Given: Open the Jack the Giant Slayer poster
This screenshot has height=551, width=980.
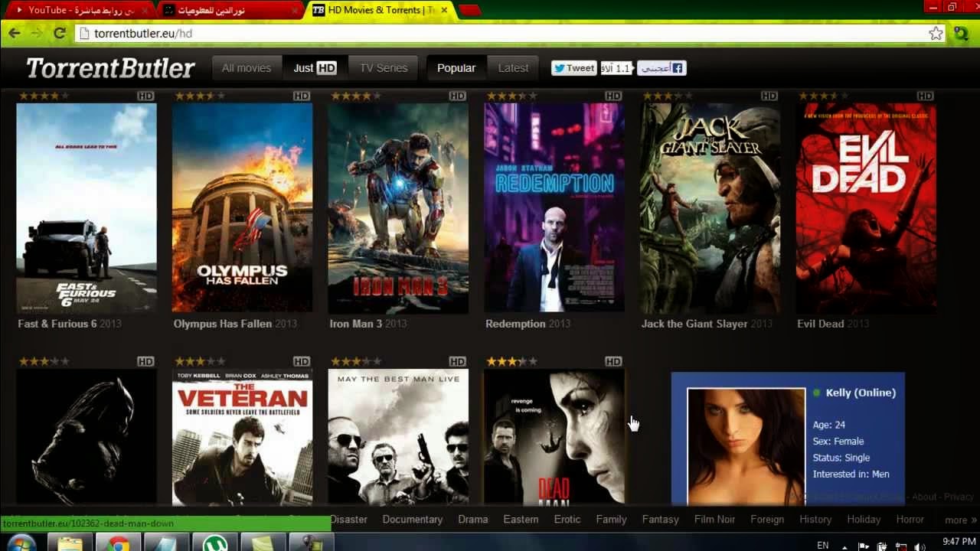Looking at the screenshot, I should 710,207.
